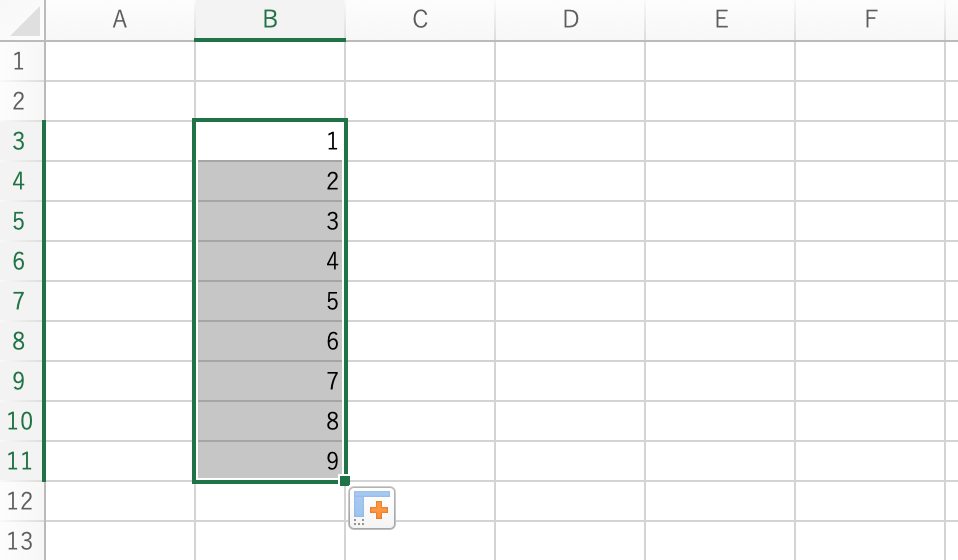Viewport: 958px width, 560px height.
Task: Select column B header
Action: point(270,19)
